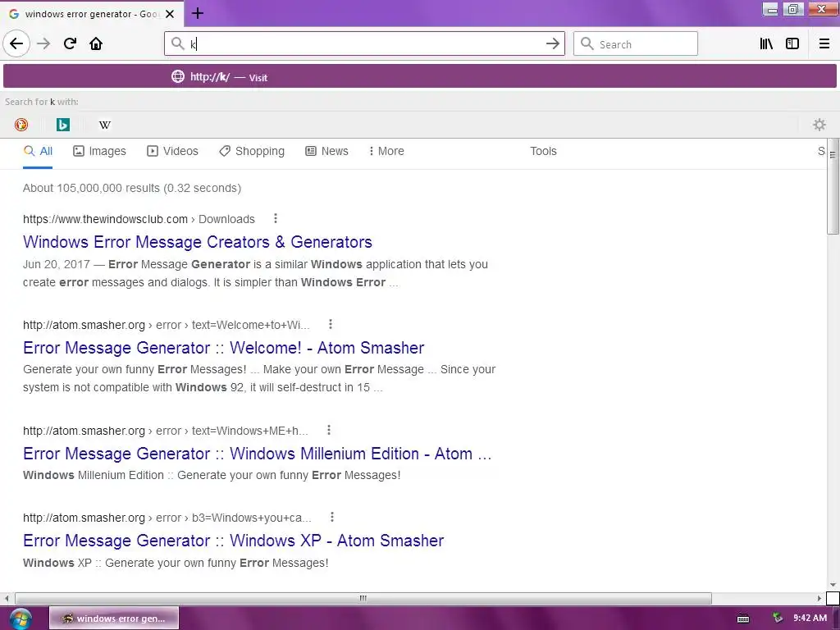Open the on-screen keyboard tray icon
Viewport: 840px width, 630px height.
click(x=743, y=619)
